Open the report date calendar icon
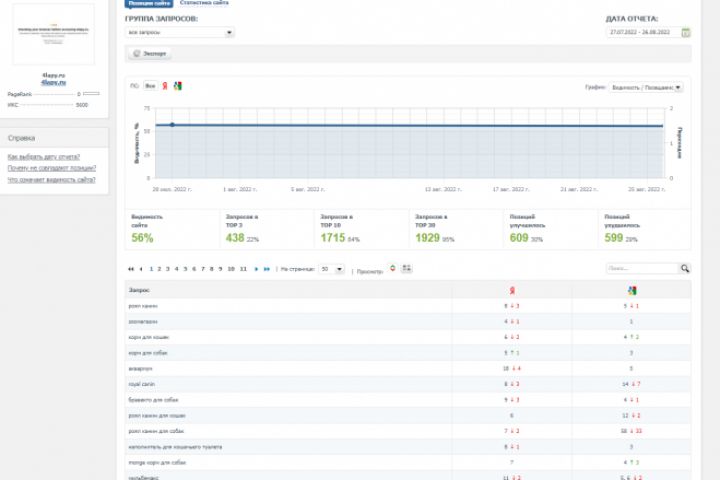Image resolution: width=720 pixels, height=480 pixels. click(686, 33)
